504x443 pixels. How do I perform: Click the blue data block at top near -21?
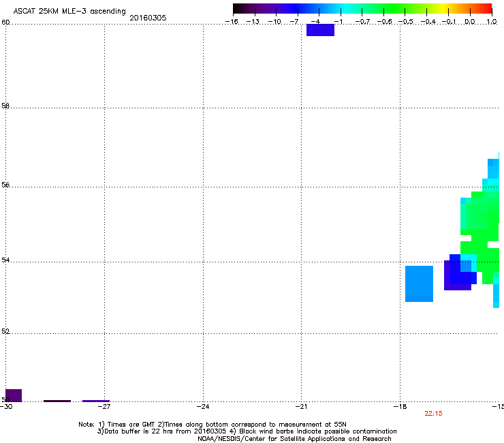(321, 30)
